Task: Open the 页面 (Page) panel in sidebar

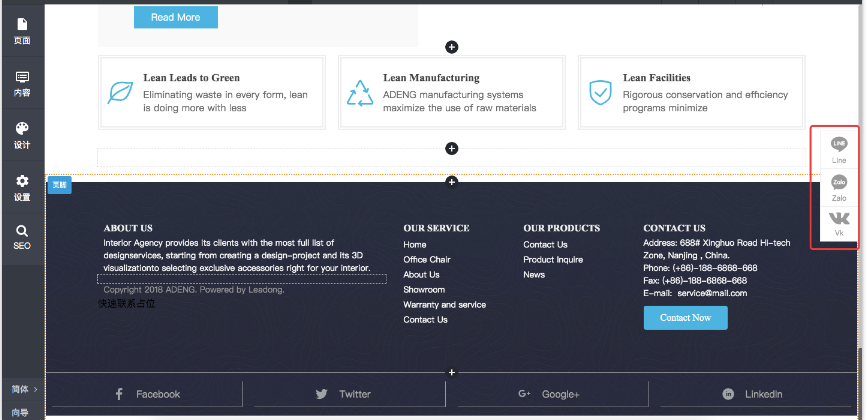Action: click(22, 30)
